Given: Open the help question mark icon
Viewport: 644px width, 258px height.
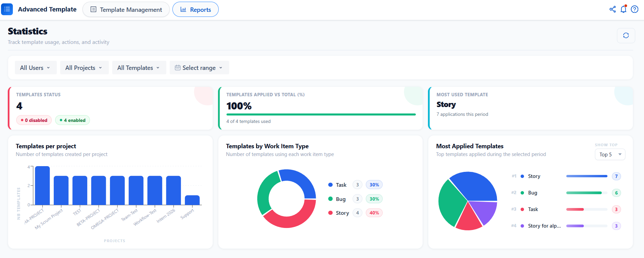Looking at the screenshot, I should pyautogui.click(x=635, y=9).
